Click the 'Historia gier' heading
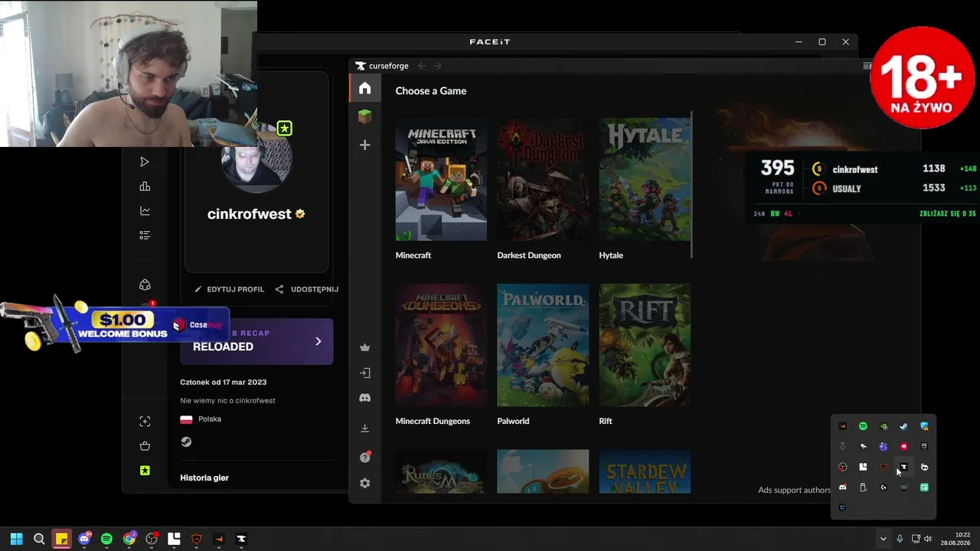Viewport: 980px width, 551px height. click(204, 478)
